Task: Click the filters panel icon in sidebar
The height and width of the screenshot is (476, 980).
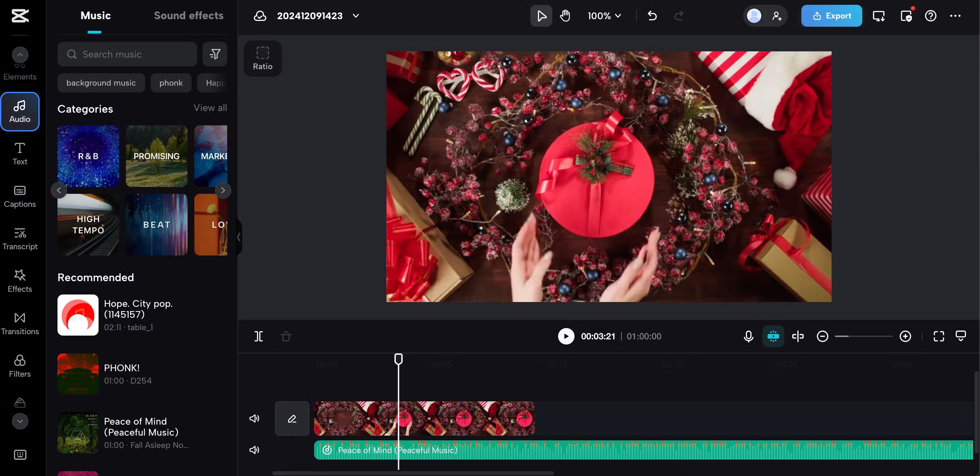Action: click(20, 365)
